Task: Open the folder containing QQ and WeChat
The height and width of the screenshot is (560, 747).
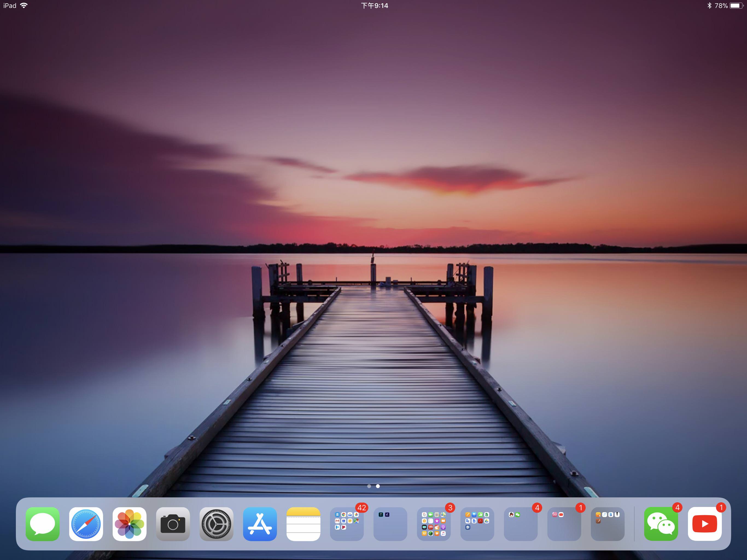Action: click(520, 524)
